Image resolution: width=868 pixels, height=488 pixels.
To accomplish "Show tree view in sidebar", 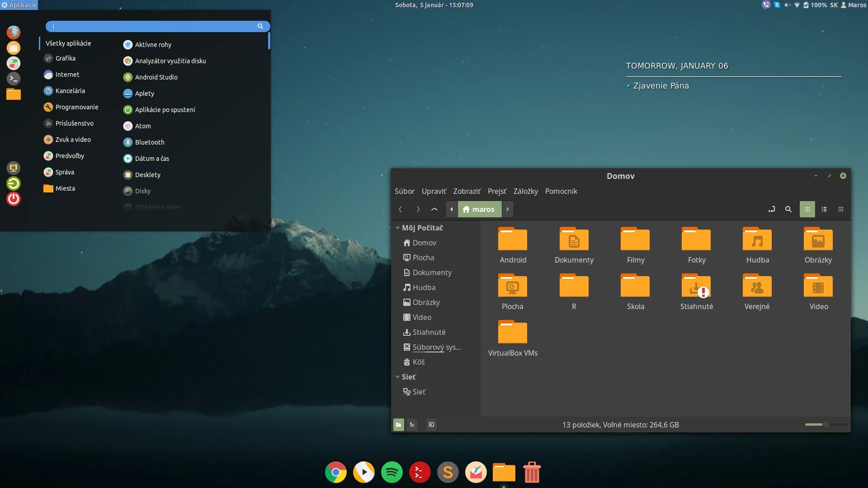I will click(412, 425).
